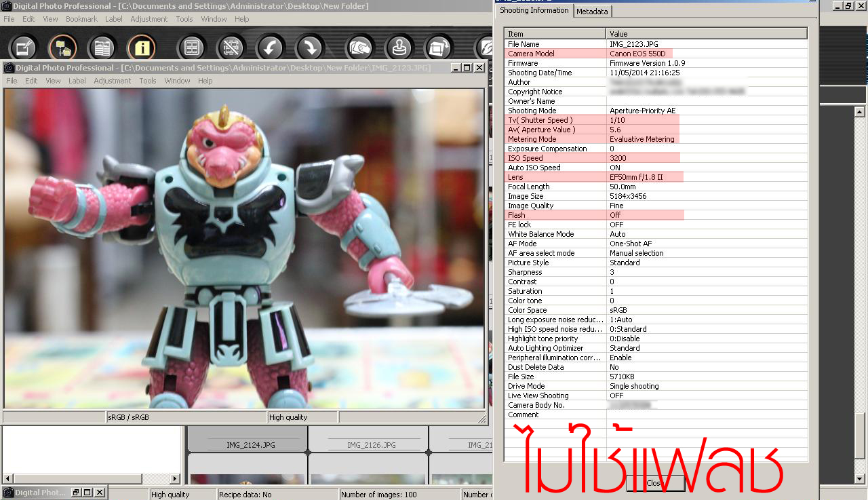This screenshot has width=868, height=500.
Task: Click the ISO Speed value 3200
Action: [x=618, y=158]
